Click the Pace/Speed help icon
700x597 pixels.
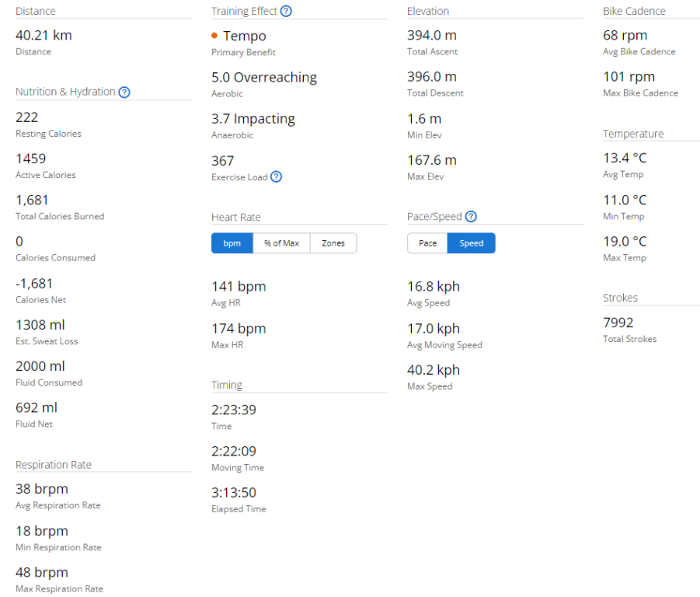(x=470, y=217)
